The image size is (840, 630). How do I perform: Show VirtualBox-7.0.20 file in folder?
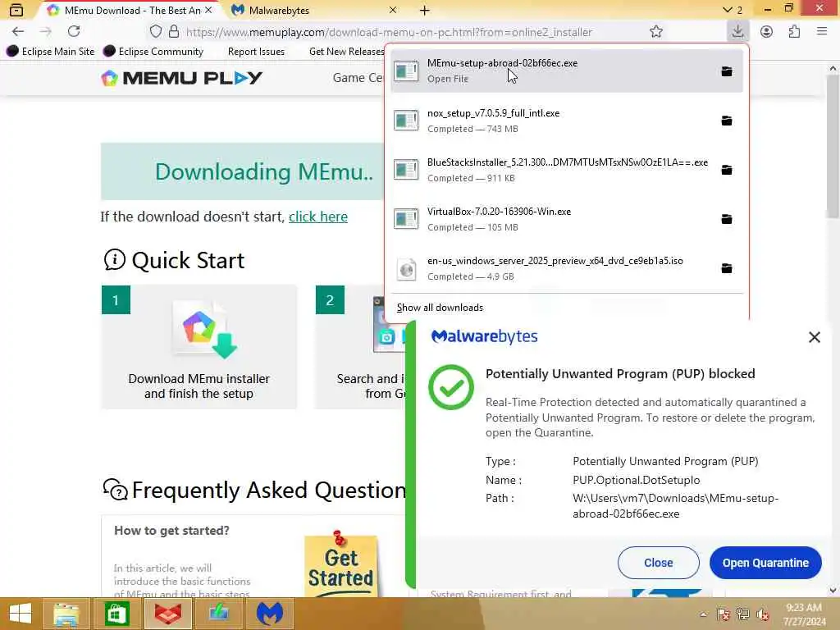[727, 219]
